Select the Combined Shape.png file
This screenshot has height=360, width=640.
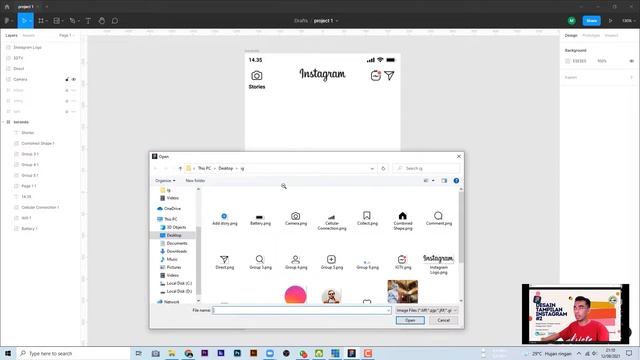tap(403, 221)
